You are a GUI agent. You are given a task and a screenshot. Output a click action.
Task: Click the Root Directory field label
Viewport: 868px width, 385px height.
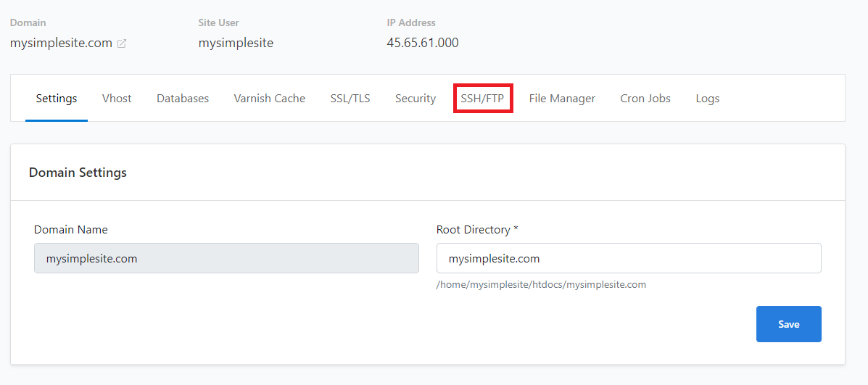click(x=476, y=230)
